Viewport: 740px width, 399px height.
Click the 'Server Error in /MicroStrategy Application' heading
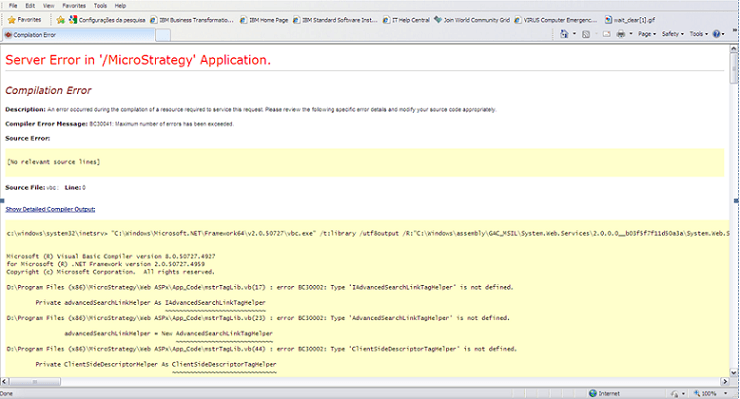[x=138, y=60]
